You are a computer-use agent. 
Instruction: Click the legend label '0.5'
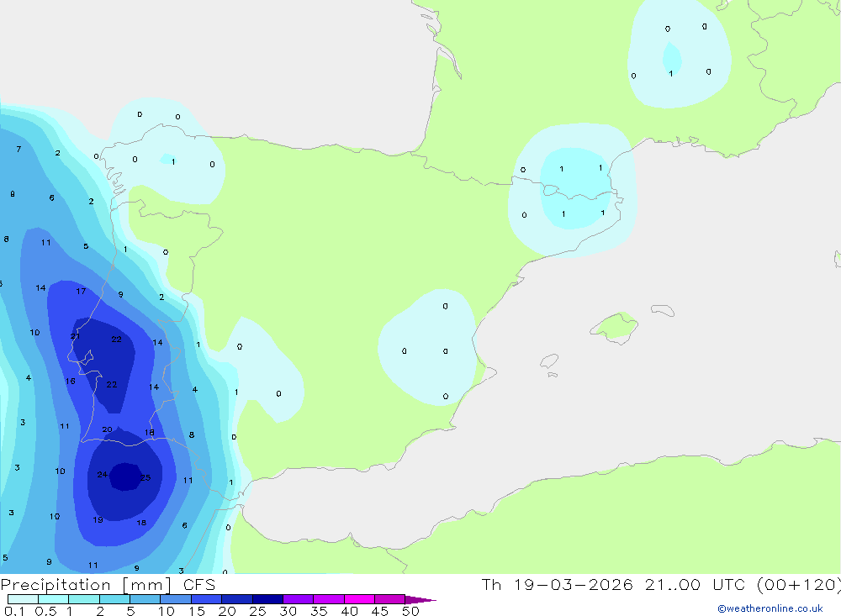[45, 611]
